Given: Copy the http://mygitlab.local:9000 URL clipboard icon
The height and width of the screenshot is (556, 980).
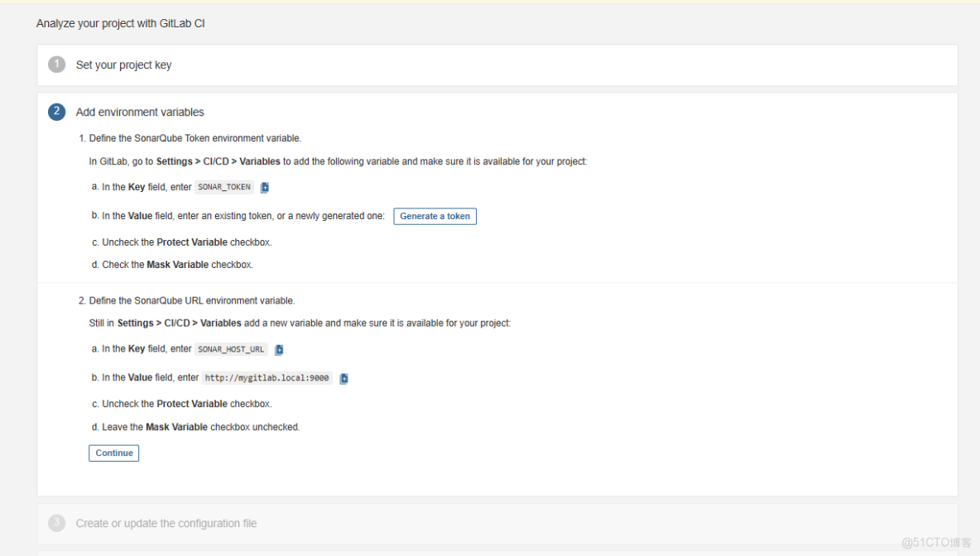Looking at the screenshot, I should coord(343,377).
